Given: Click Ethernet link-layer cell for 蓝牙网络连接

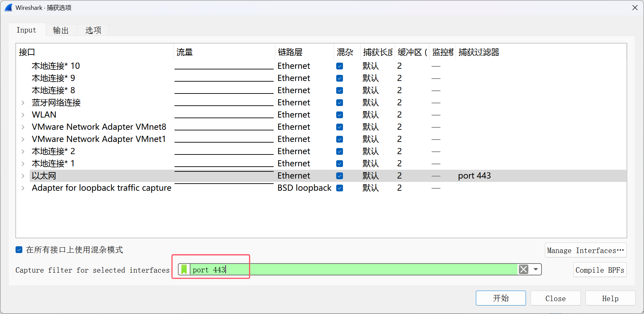Looking at the screenshot, I should 294,103.
